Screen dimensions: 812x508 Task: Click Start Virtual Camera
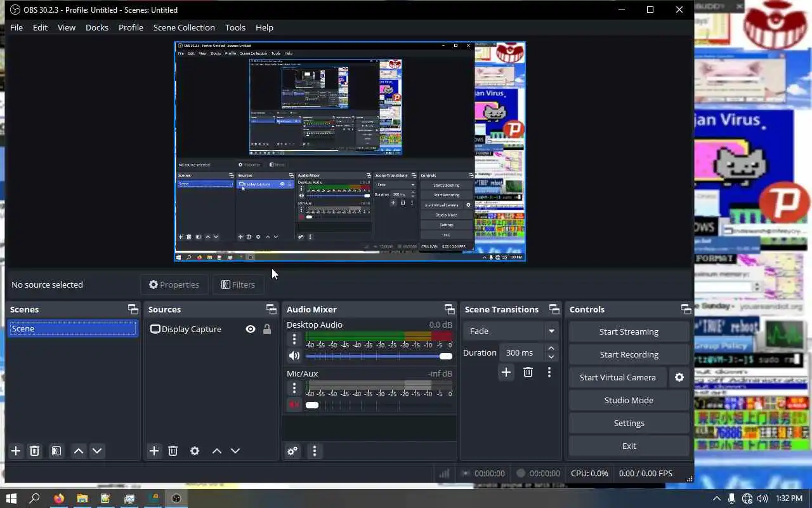click(618, 377)
